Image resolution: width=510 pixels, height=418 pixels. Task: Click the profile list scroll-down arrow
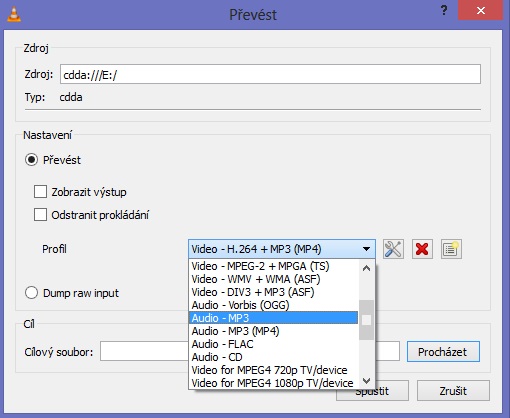tap(366, 381)
